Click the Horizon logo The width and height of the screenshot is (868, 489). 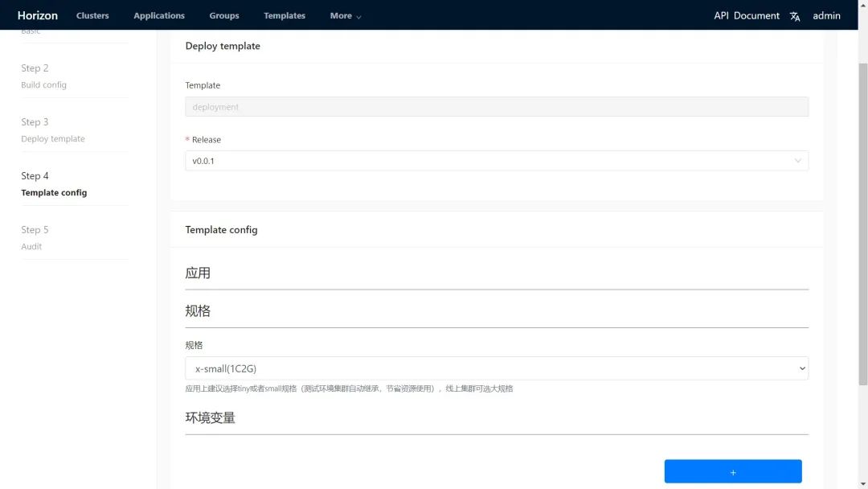coord(38,15)
